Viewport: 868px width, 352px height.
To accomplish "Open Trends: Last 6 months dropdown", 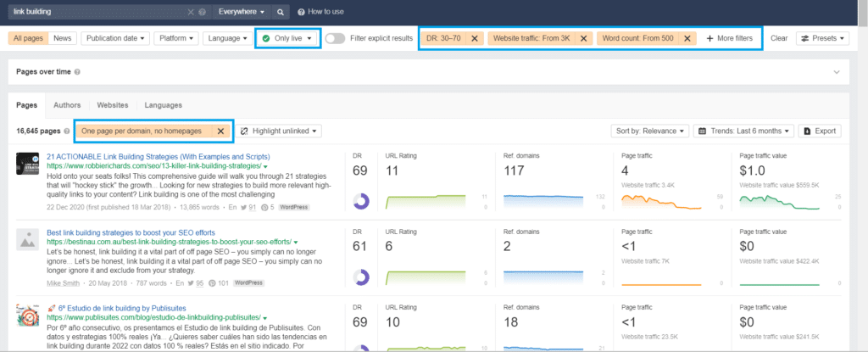I will [743, 131].
